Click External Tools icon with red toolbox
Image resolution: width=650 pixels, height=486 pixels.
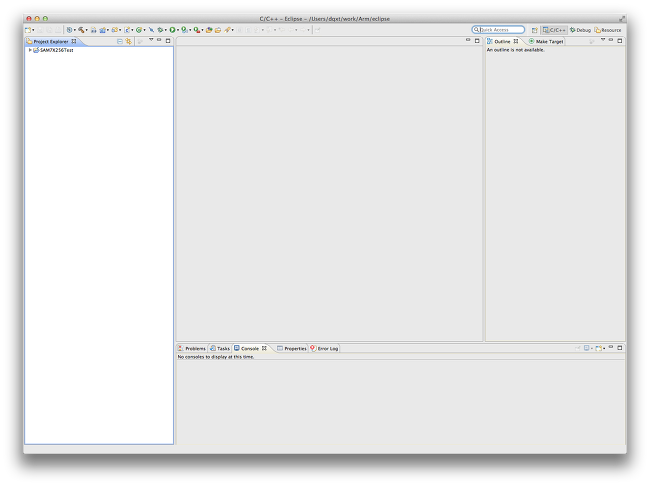pos(196,30)
